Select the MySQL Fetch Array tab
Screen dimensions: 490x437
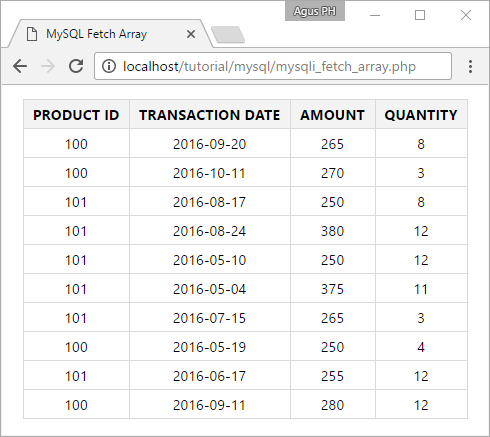[x=110, y=34]
